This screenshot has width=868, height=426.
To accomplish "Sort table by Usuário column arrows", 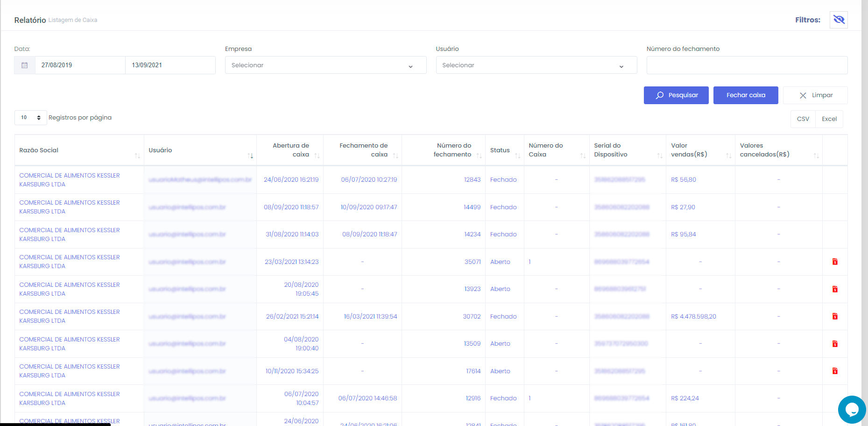I will [x=250, y=156].
